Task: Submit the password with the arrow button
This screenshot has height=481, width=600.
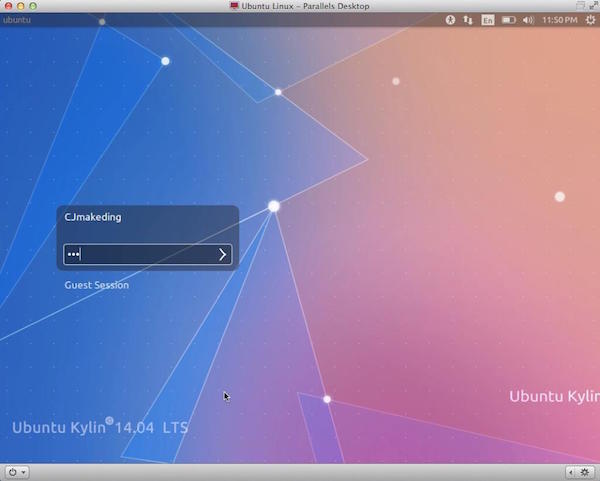Action: click(x=222, y=254)
